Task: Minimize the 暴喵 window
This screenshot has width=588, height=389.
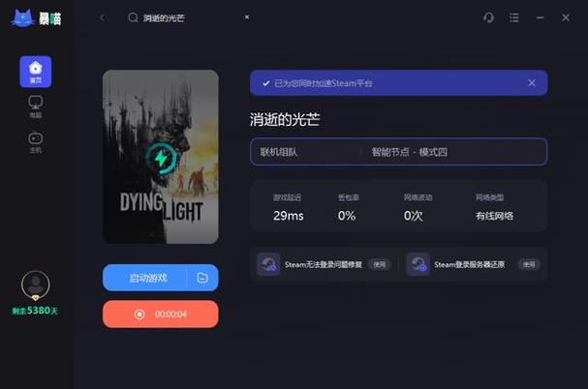Action: (540, 17)
